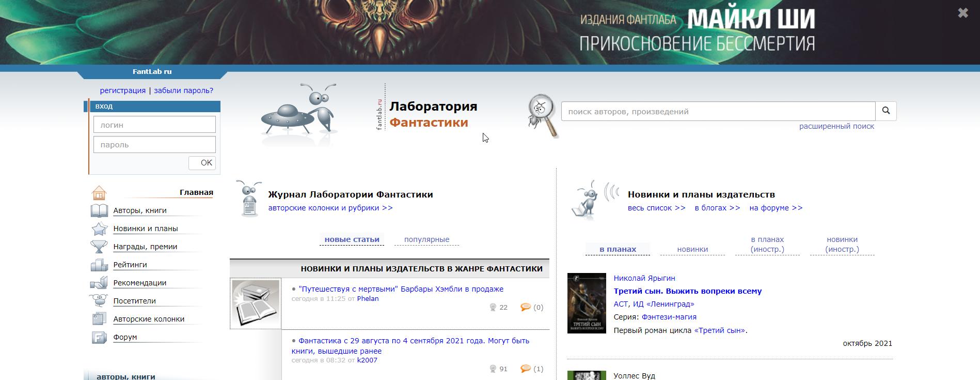Open Третий сын. Выжить вопреки всему link
980x380 pixels.
pyautogui.click(x=688, y=291)
